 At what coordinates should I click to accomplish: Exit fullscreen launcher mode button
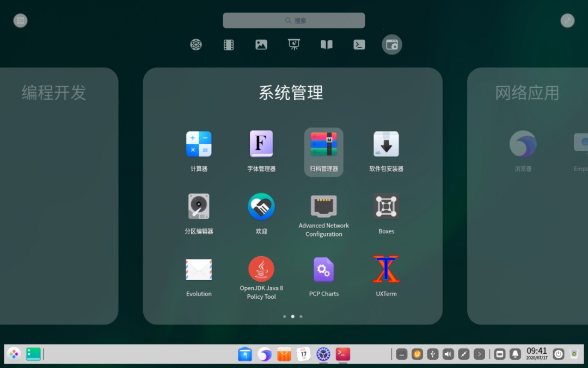567,20
